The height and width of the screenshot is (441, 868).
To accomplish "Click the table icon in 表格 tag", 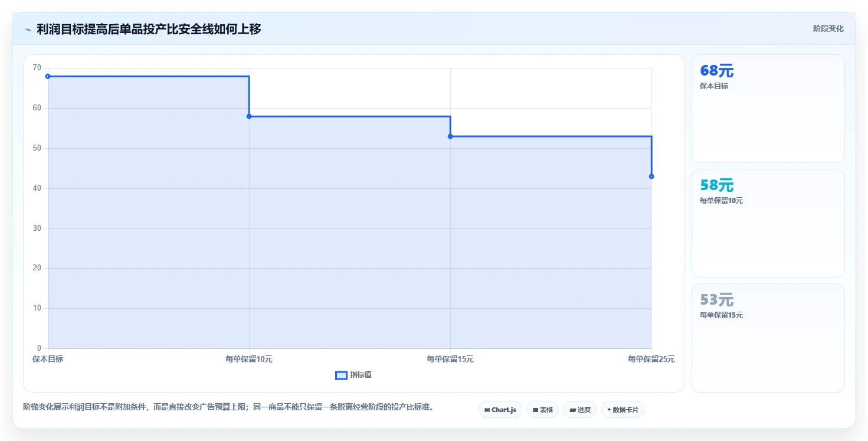I will click(536, 410).
